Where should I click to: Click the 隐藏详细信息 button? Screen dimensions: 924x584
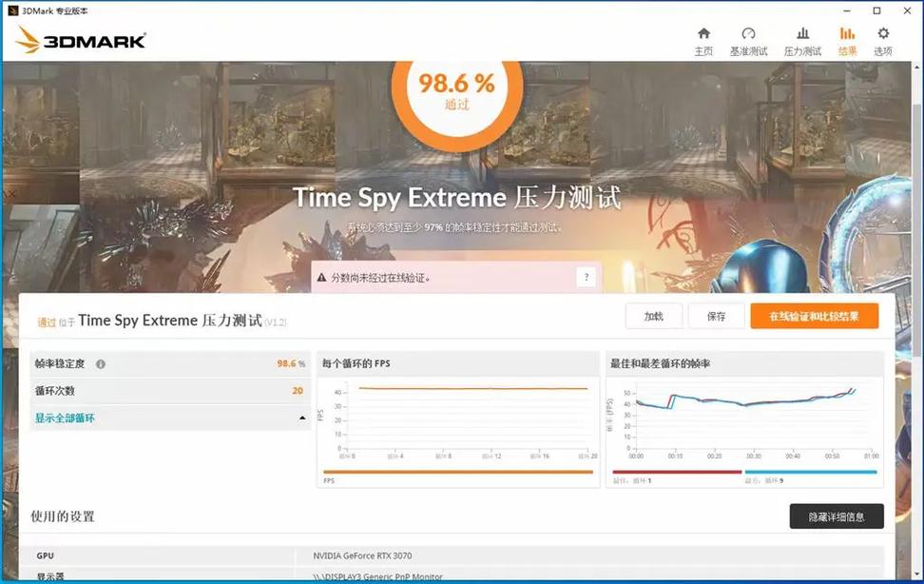836,516
